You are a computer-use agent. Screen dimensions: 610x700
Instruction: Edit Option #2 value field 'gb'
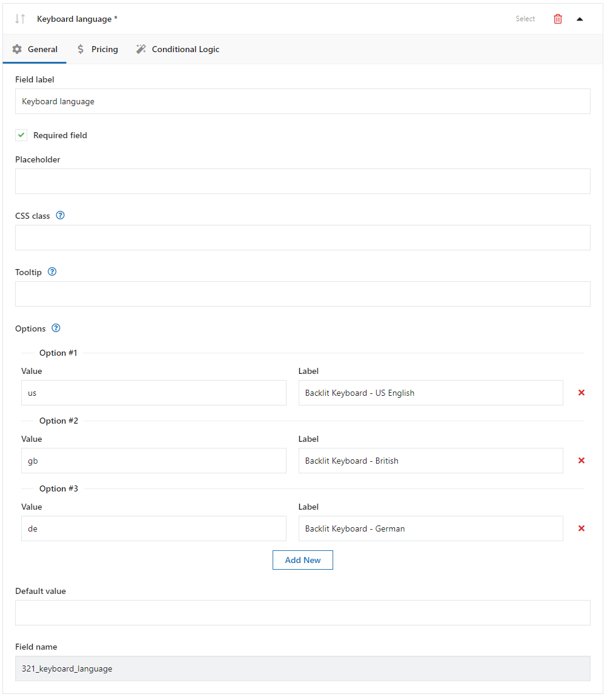click(153, 461)
